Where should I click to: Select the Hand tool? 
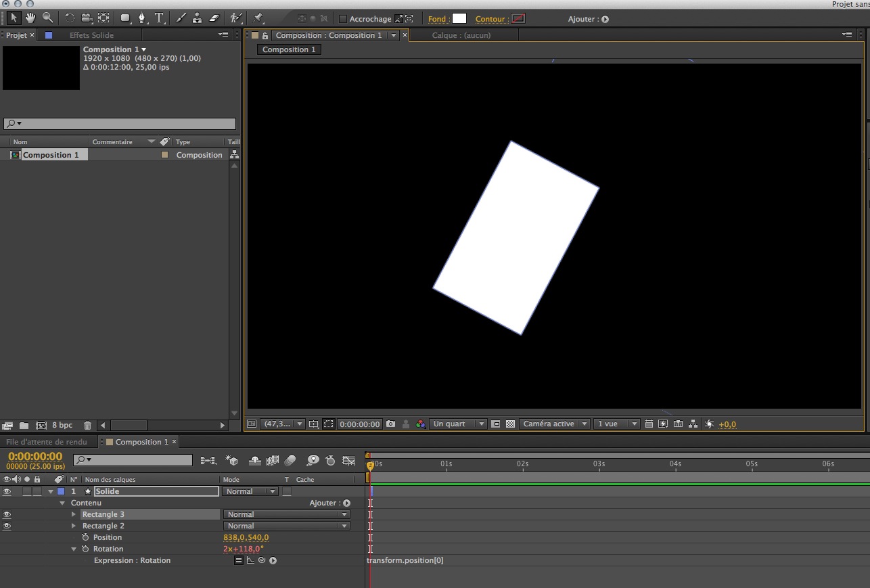point(30,18)
